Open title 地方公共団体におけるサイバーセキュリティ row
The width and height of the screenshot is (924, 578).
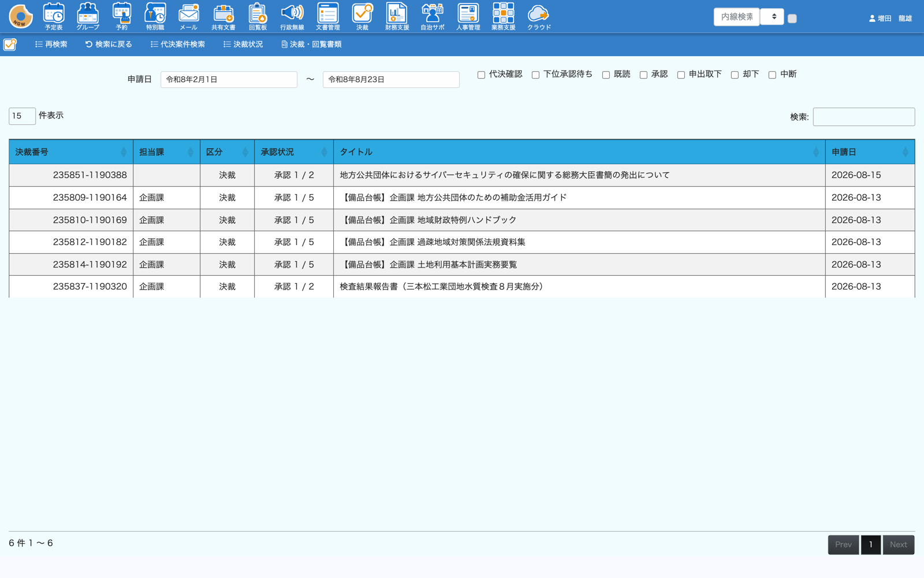click(x=505, y=175)
